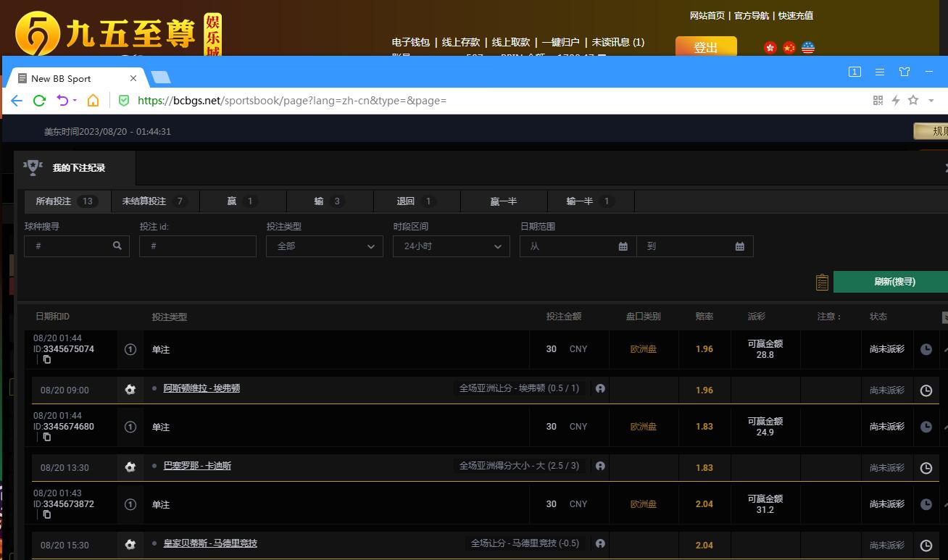This screenshot has width=948, height=560.
Task: Bookmark the page with the star icon
Action: [x=913, y=101]
